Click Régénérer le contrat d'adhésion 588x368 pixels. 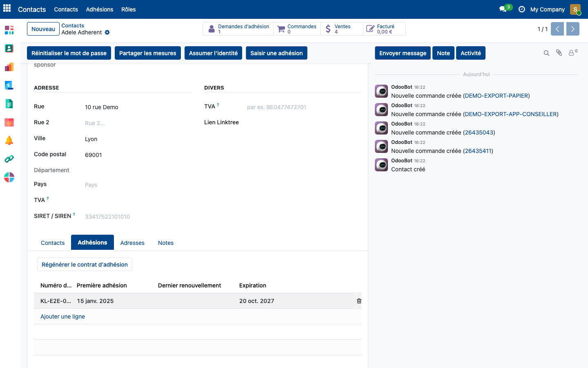[x=85, y=265]
